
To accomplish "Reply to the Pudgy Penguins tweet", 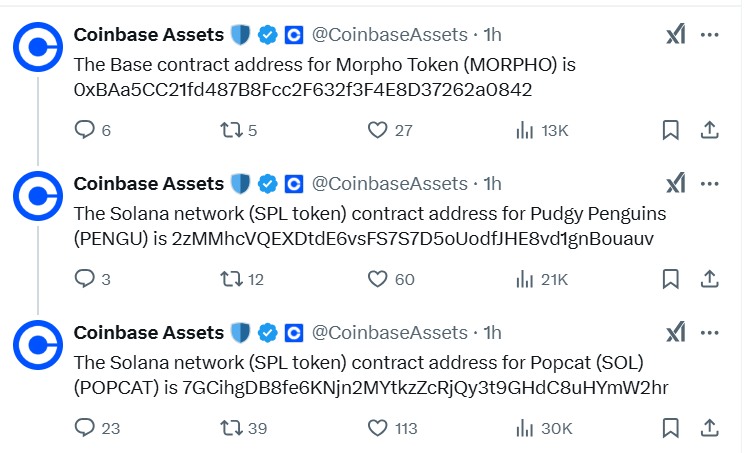I will tap(86, 279).
